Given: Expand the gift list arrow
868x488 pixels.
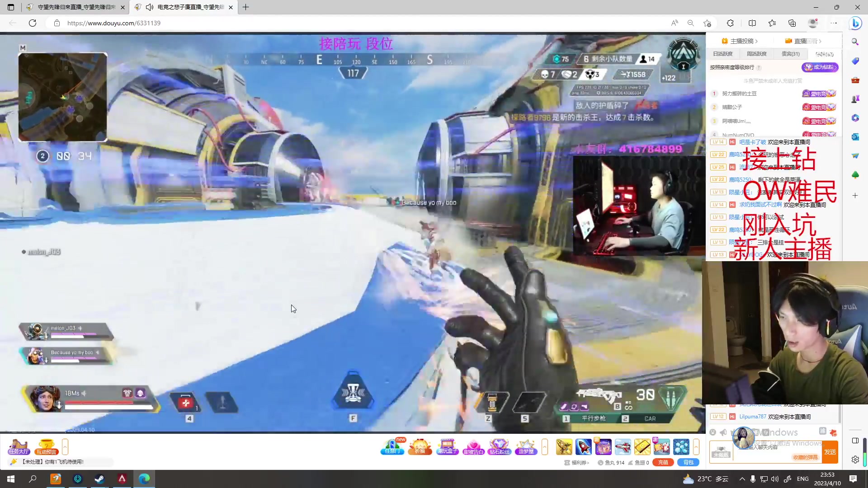Looking at the screenshot, I should pyautogui.click(x=696, y=446).
